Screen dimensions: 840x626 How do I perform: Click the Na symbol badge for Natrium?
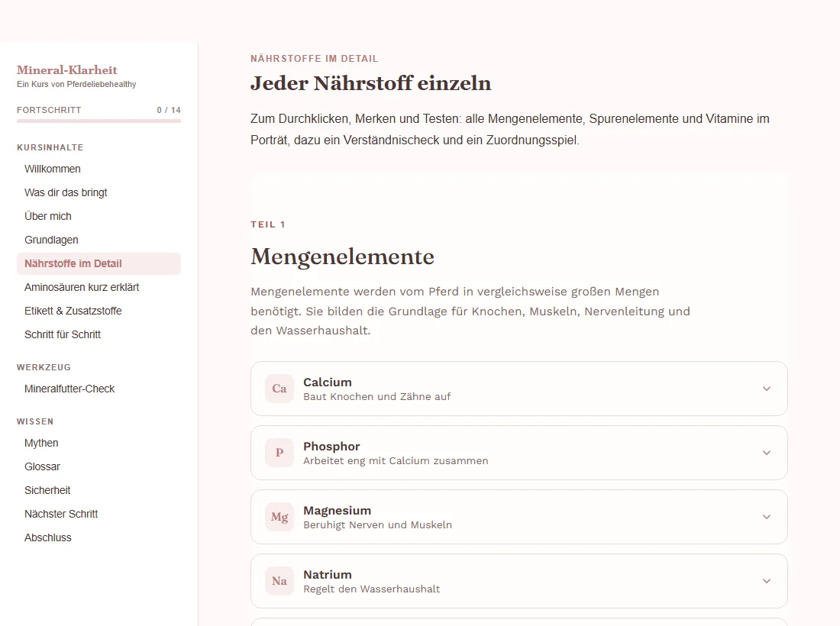(x=279, y=581)
